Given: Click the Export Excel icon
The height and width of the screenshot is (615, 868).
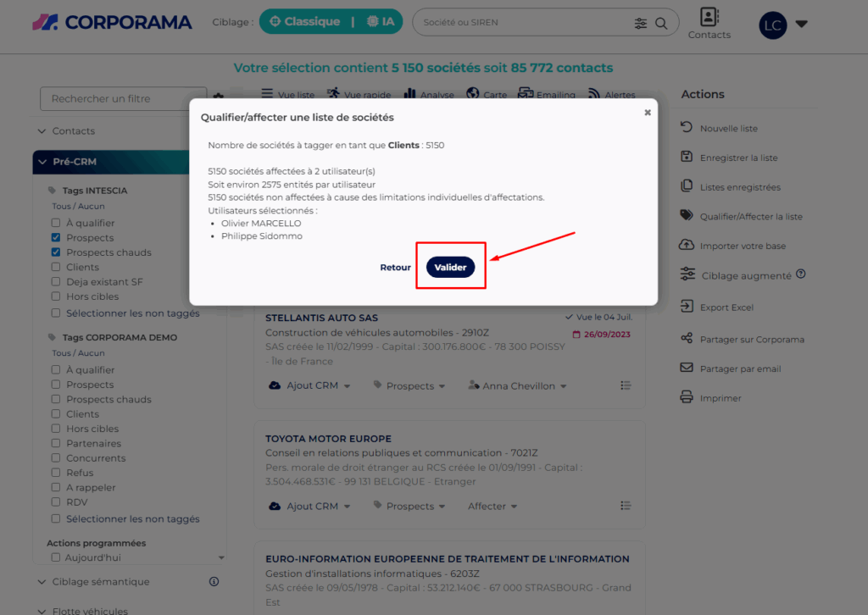Looking at the screenshot, I should tap(687, 307).
